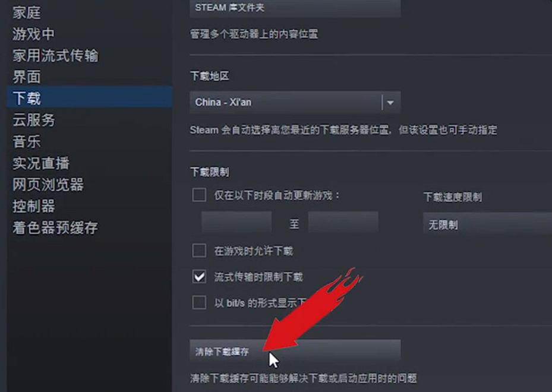
Task: Open the China - Xi'an region combo box
Action: (x=295, y=102)
